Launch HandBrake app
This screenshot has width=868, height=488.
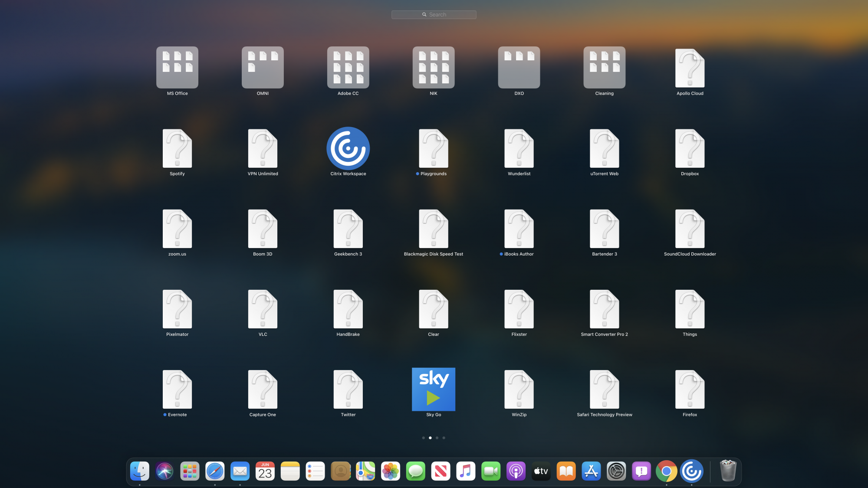pyautogui.click(x=348, y=309)
